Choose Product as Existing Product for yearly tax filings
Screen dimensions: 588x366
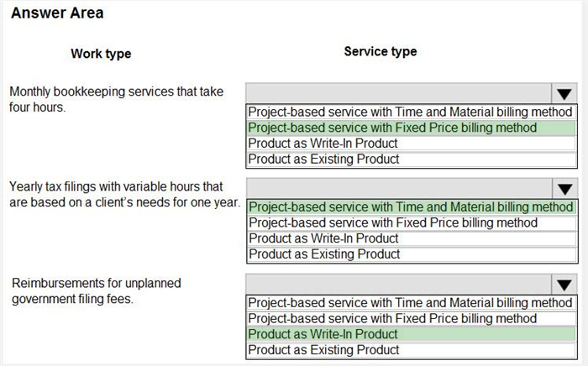pyautogui.click(x=411, y=254)
